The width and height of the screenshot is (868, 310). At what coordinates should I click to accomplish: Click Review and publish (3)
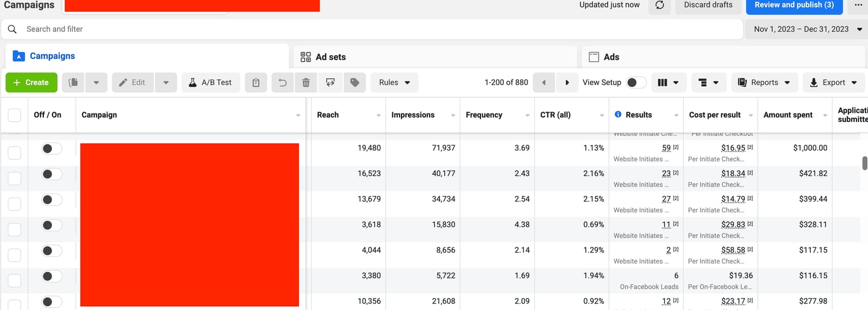tap(794, 5)
